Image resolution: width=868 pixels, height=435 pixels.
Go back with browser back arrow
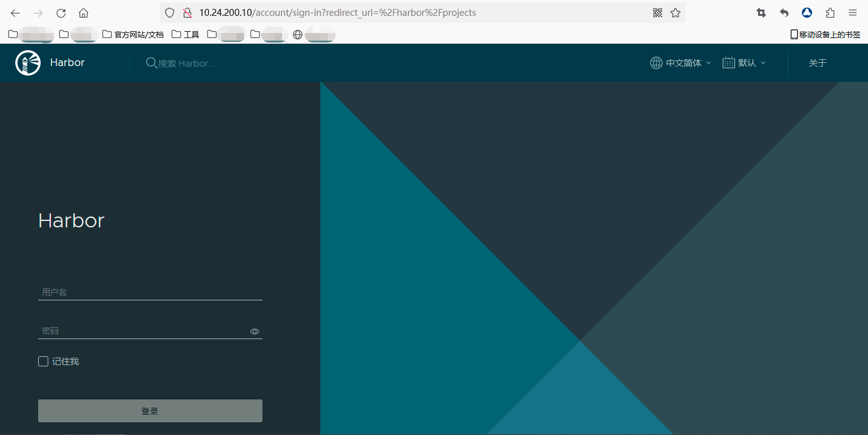15,13
